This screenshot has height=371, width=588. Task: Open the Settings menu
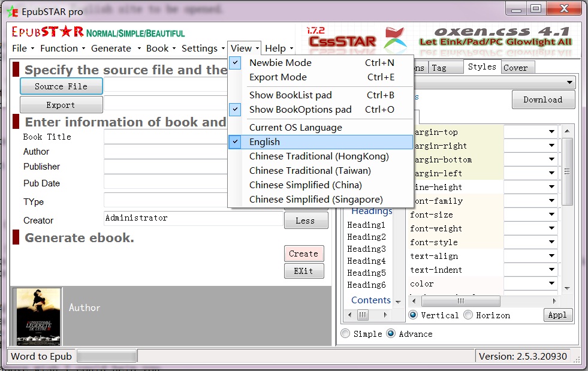203,49
